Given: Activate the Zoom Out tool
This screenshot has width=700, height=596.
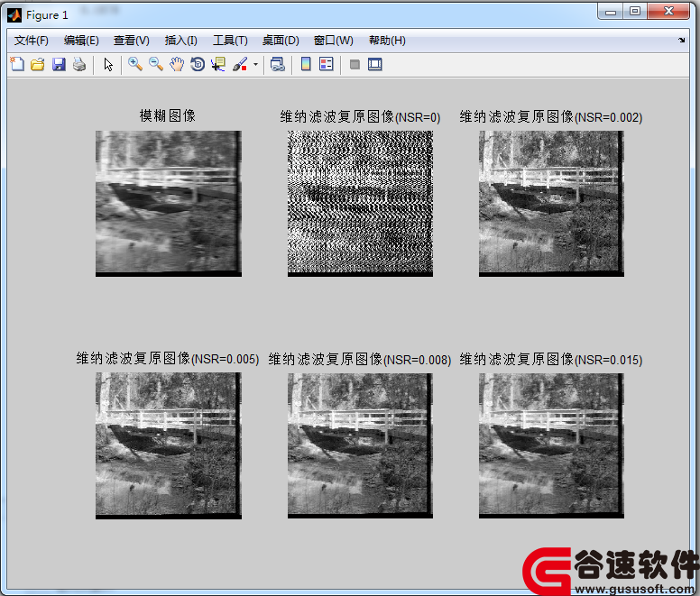Looking at the screenshot, I should click(156, 64).
